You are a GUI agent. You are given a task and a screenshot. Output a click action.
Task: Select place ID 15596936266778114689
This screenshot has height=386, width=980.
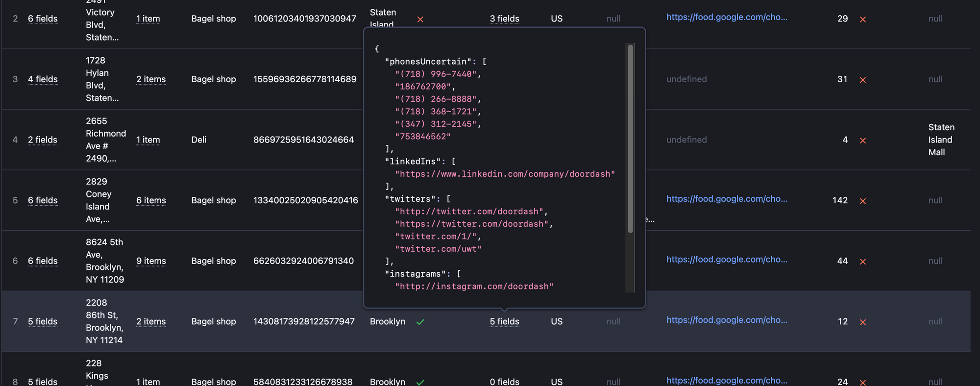coord(305,79)
